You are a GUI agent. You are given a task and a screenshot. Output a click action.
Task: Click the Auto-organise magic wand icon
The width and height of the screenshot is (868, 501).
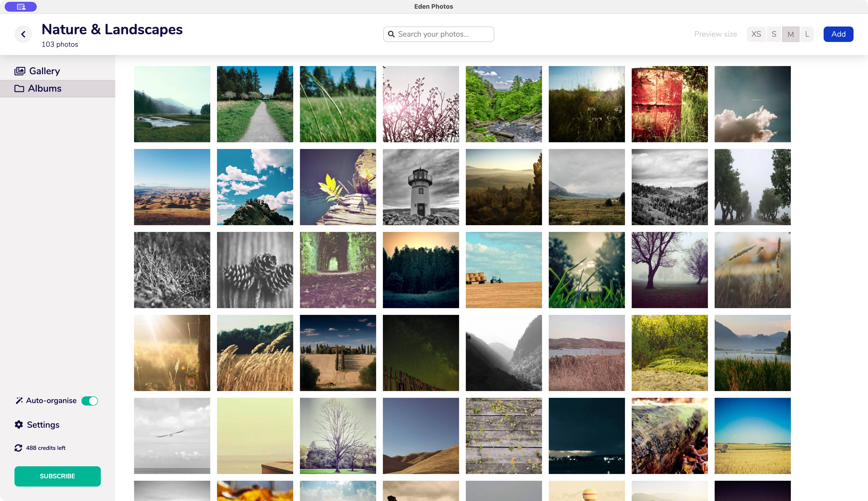coord(19,400)
